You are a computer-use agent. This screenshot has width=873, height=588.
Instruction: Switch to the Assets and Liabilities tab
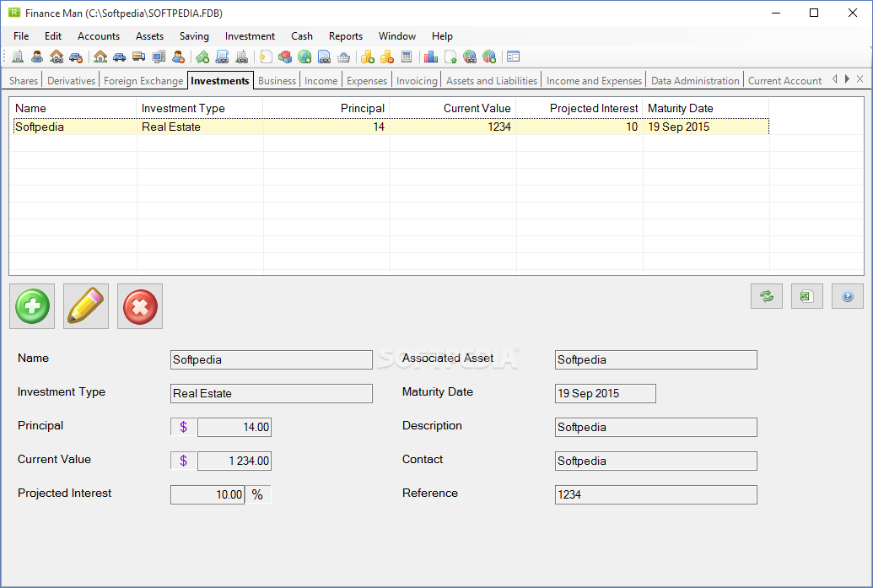tap(492, 81)
